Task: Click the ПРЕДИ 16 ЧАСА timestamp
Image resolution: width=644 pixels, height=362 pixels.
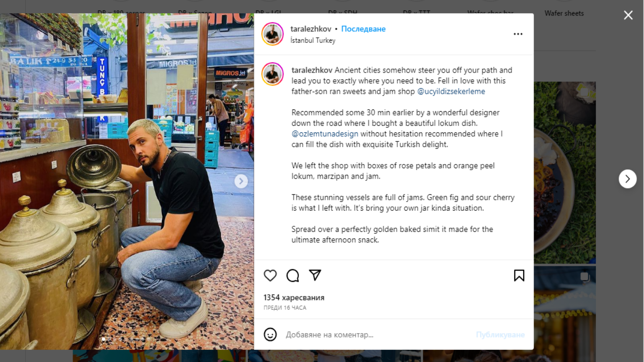Action: 285,308
